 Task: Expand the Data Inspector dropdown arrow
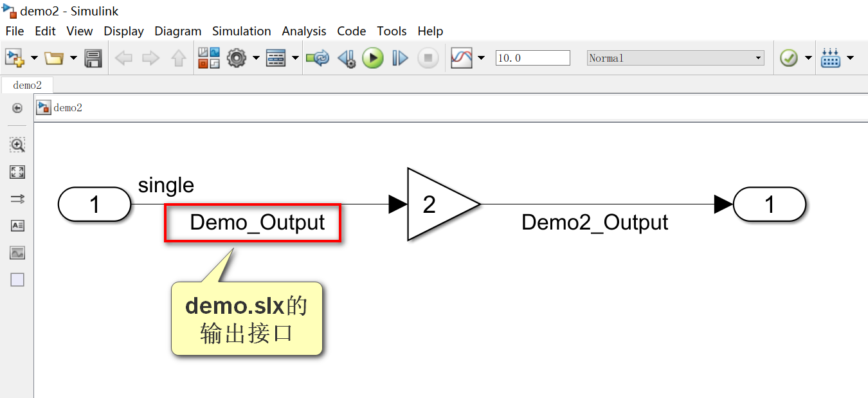click(482, 58)
